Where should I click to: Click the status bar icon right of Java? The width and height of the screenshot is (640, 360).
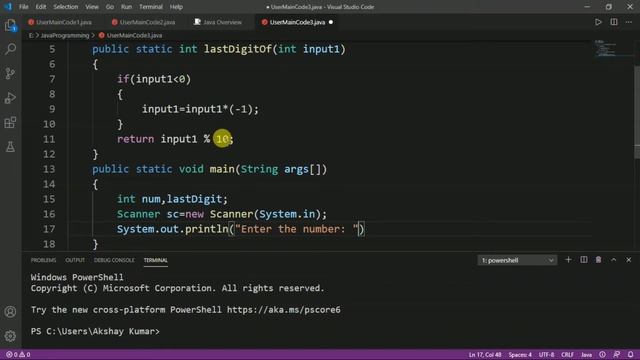coord(602,355)
